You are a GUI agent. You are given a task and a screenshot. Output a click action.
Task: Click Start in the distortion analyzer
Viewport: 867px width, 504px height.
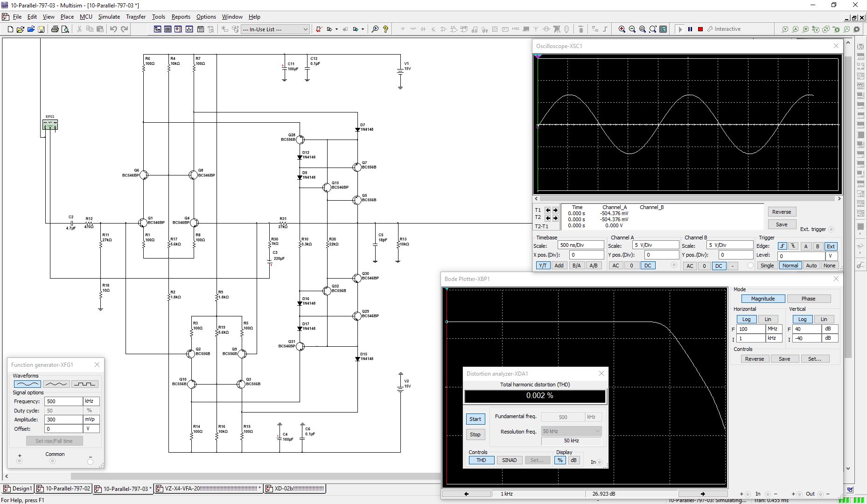[x=475, y=419]
